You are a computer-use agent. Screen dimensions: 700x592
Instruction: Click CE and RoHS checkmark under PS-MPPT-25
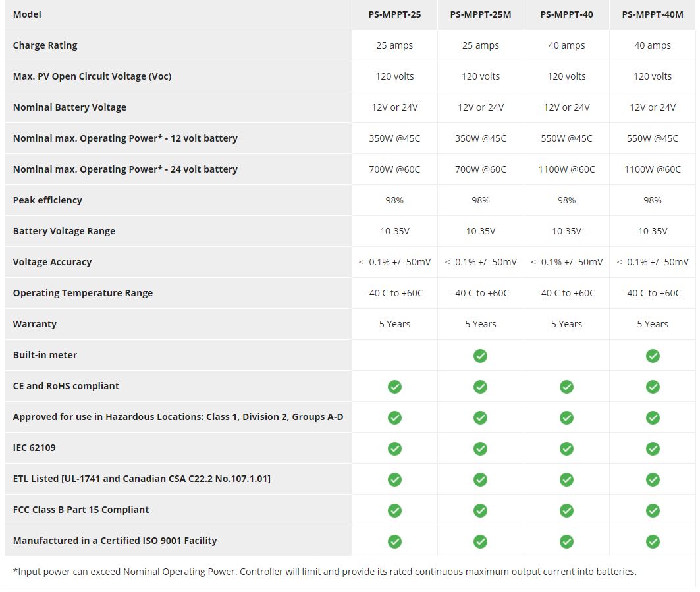click(394, 387)
